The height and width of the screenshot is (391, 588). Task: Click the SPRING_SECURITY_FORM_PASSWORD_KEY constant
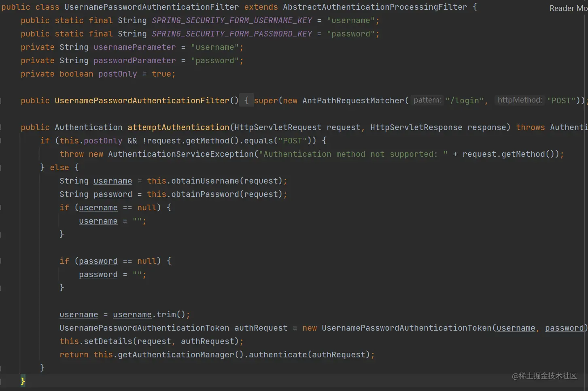tap(232, 34)
